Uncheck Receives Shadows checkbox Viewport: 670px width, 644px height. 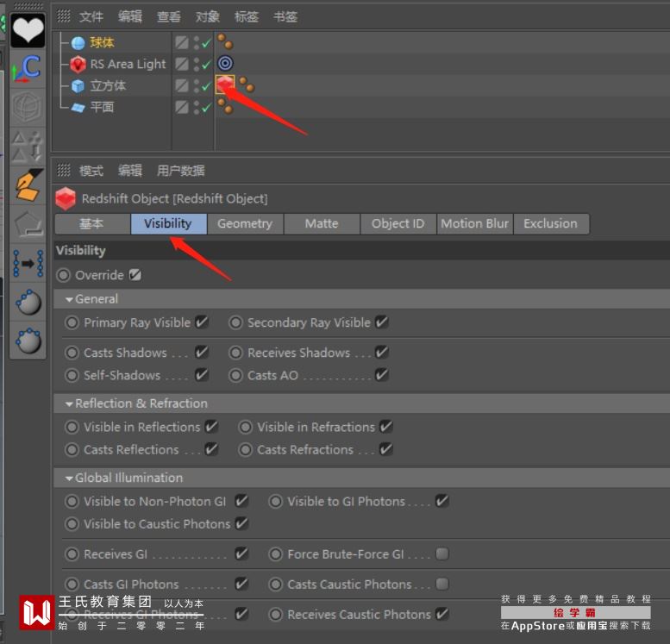[x=382, y=353]
